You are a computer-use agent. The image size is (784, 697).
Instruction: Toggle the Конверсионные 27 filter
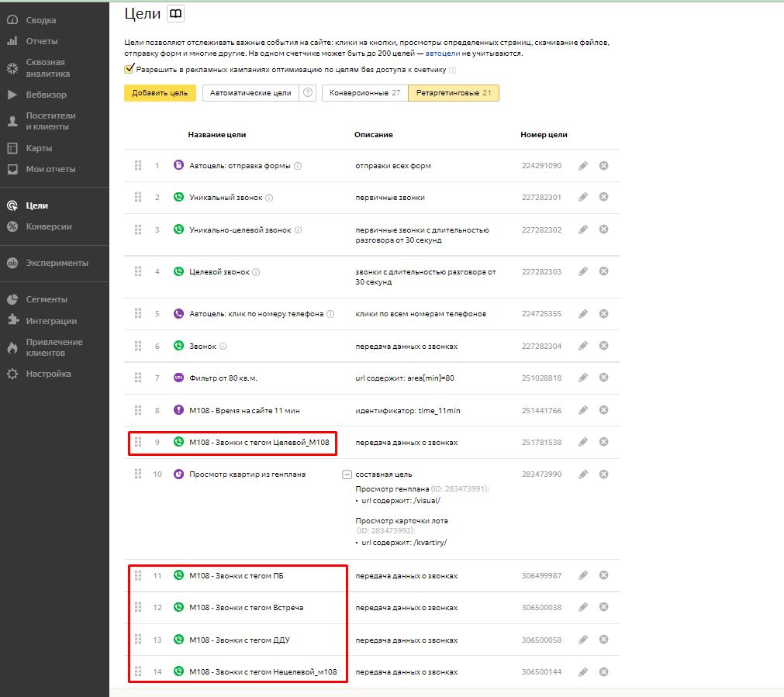(364, 93)
